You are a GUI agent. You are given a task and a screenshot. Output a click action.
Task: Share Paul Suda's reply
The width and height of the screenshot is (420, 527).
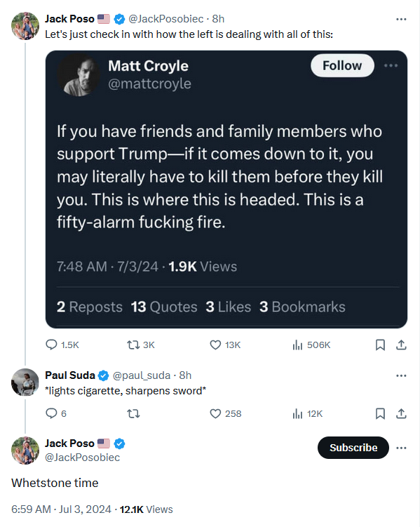401,413
